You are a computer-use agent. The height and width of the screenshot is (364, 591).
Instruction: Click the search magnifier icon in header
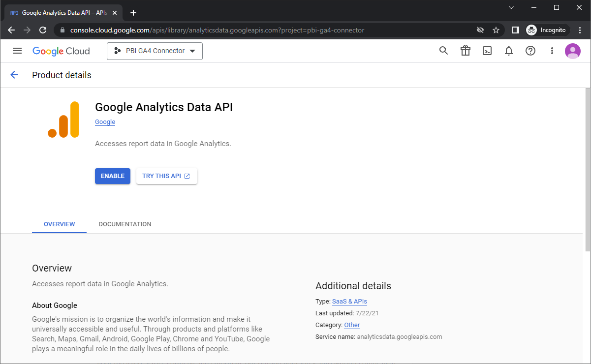(443, 51)
